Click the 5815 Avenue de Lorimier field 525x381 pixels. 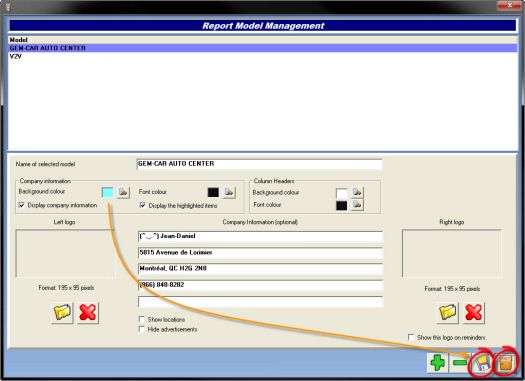(x=260, y=253)
